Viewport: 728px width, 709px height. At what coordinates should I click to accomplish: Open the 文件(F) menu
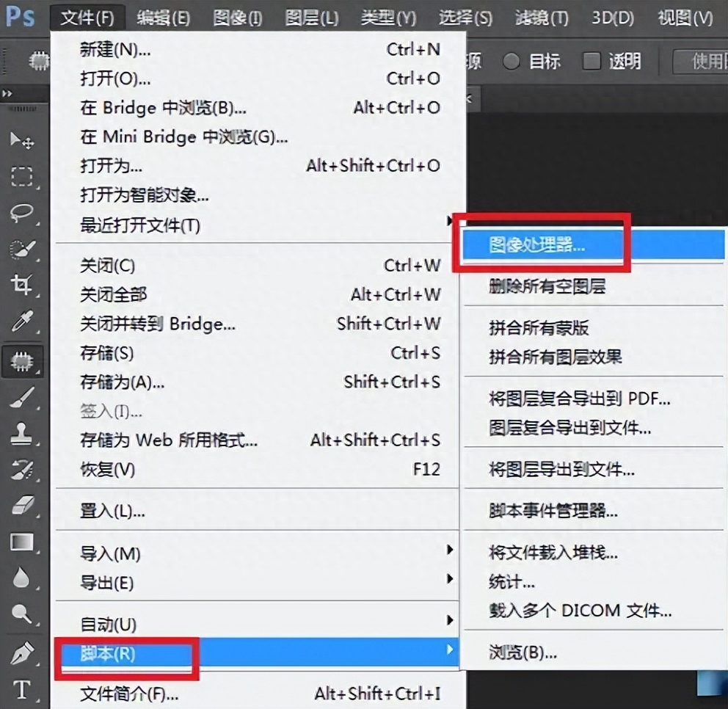pos(87,18)
